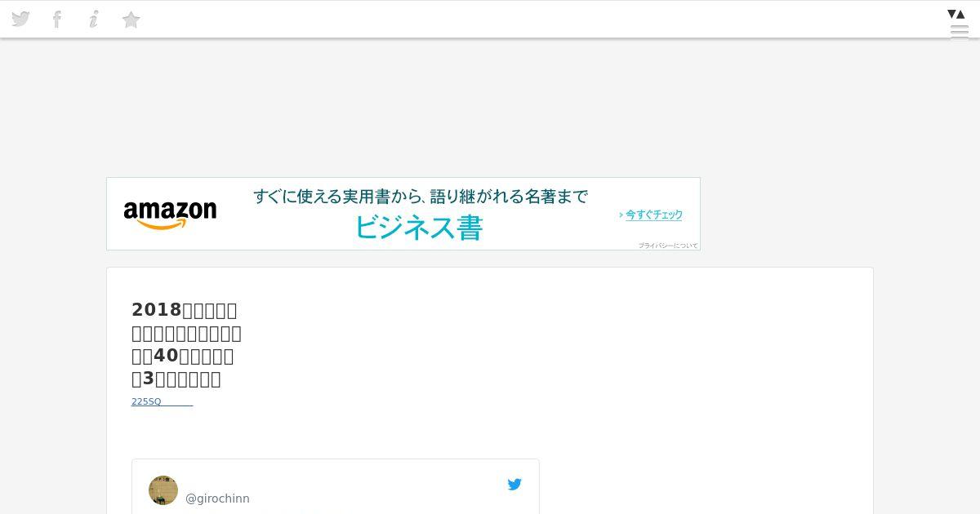Click the ad slogan すぐに使える実用書から
This screenshot has height=514, width=980.
click(421, 196)
